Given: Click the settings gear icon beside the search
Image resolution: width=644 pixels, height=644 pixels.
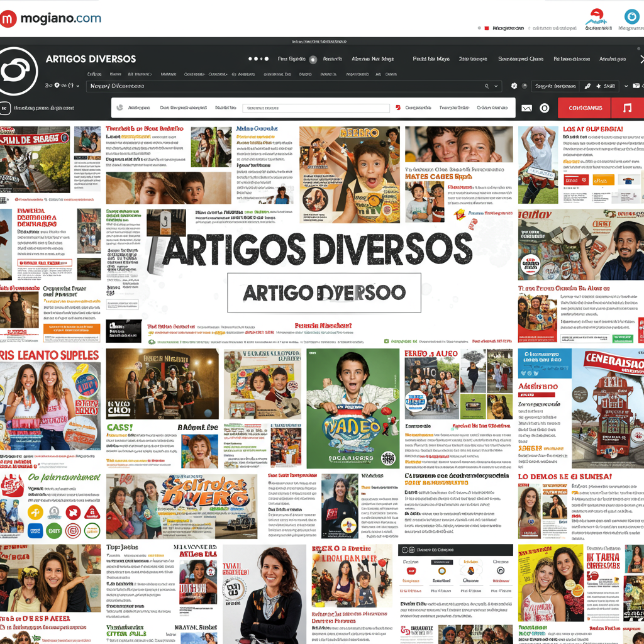Looking at the screenshot, I should click(513, 86).
